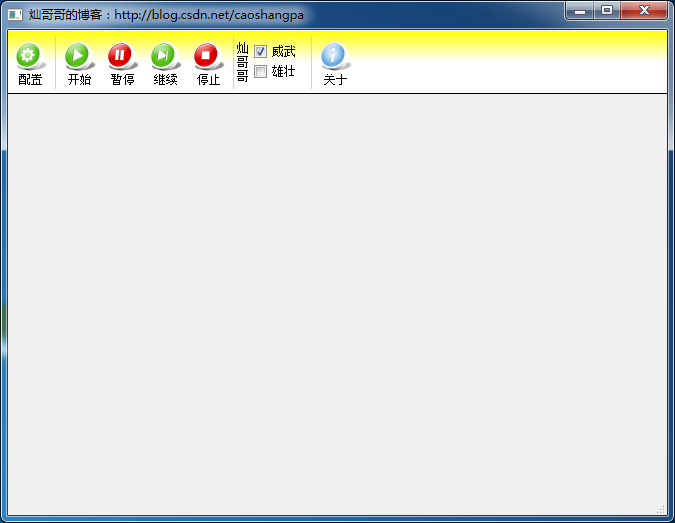Minimize the blog window
Screen dimensions: 675x523
coord(580,11)
